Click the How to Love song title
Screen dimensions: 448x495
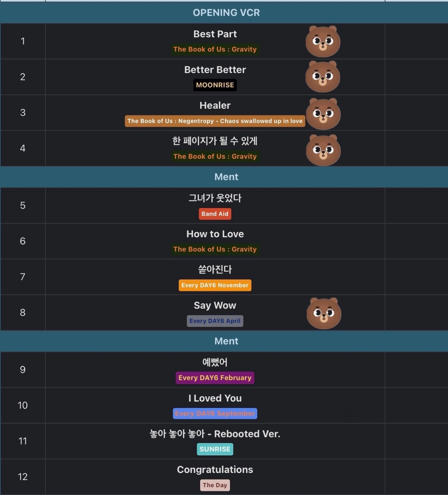pyautogui.click(x=215, y=234)
